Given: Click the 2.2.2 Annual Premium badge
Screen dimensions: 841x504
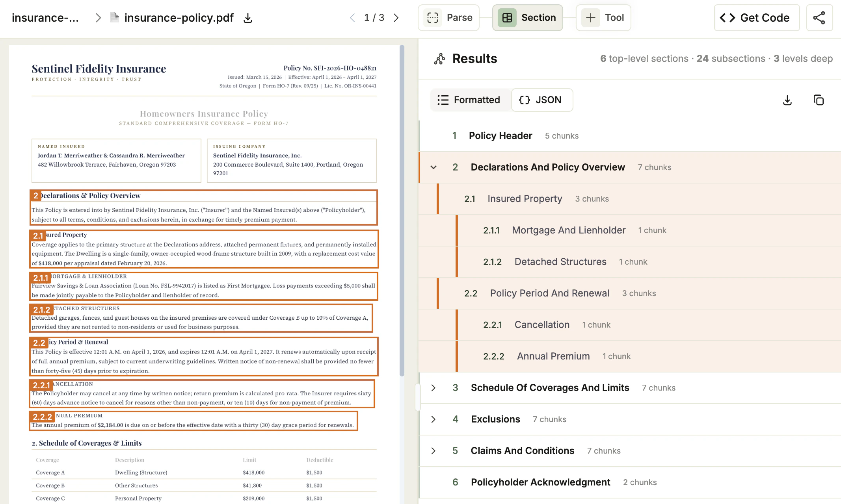Looking at the screenshot, I should 42,417.
